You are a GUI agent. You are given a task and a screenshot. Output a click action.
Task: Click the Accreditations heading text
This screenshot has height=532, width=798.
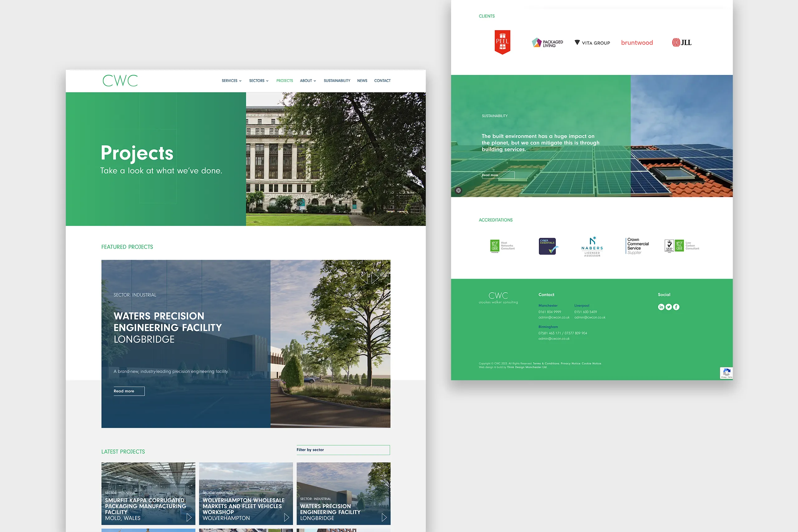pos(496,220)
